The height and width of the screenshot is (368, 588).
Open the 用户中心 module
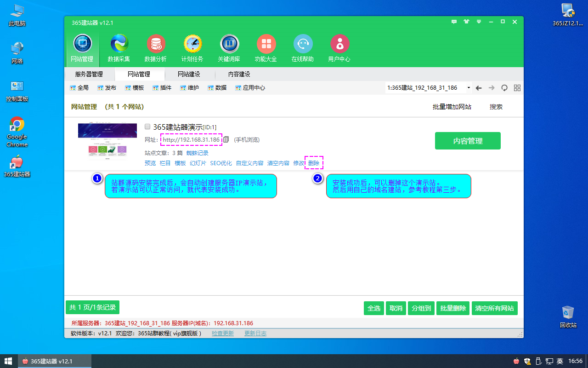pyautogui.click(x=339, y=49)
